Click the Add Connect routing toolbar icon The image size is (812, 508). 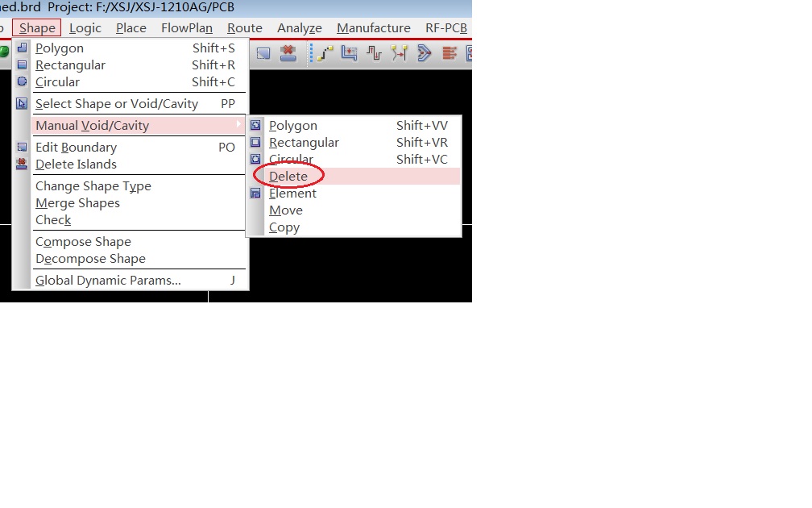pos(325,53)
